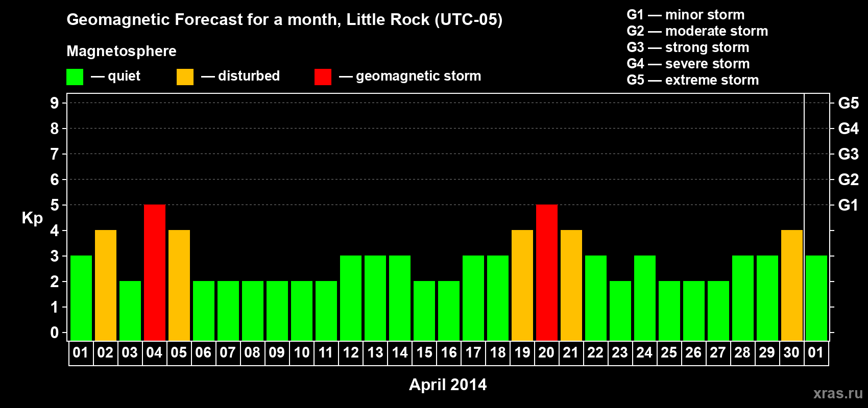Click the April 2014 caption
Viewport: 868px width, 408px height.
coord(448,385)
